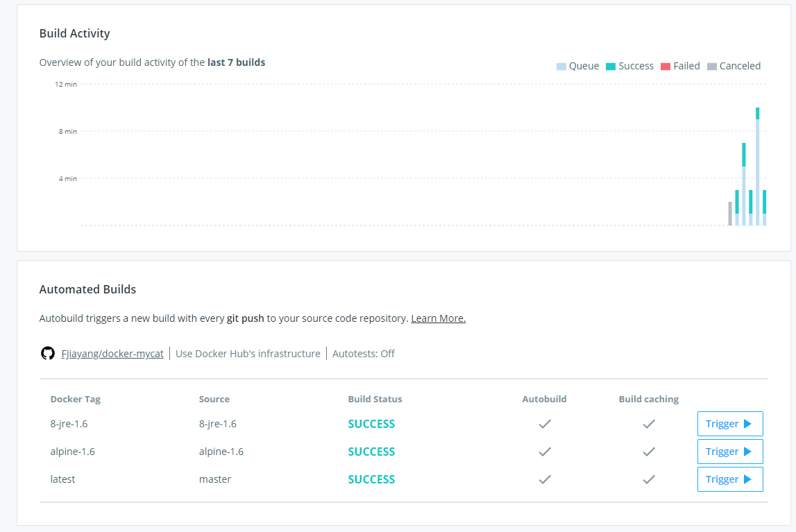
Task: Trigger a build for 8-jre-1.6 tag
Action: [x=729, y=424]
